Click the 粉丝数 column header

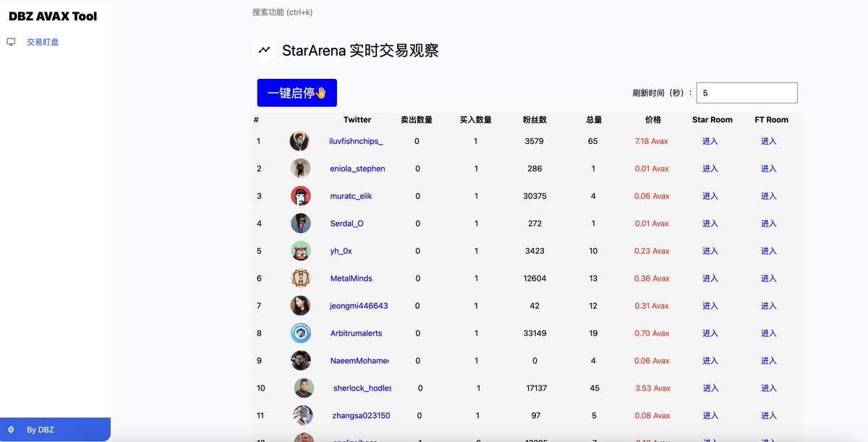pos(535,120)
